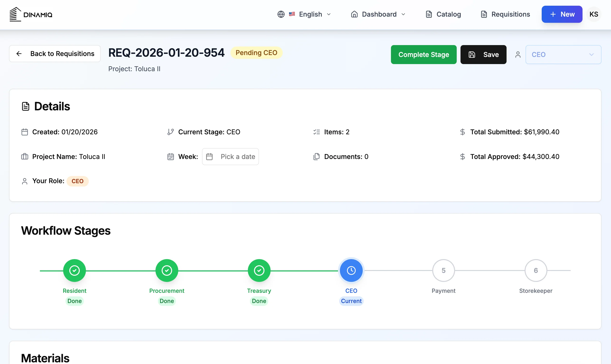Open the CEO role selector dropdown
611x364 pixels.
point(563,54)
